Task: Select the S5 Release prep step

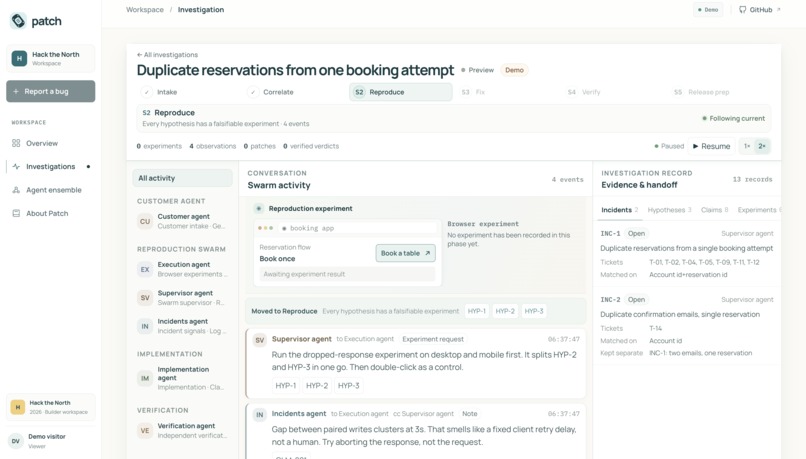Action: point(720,92)
